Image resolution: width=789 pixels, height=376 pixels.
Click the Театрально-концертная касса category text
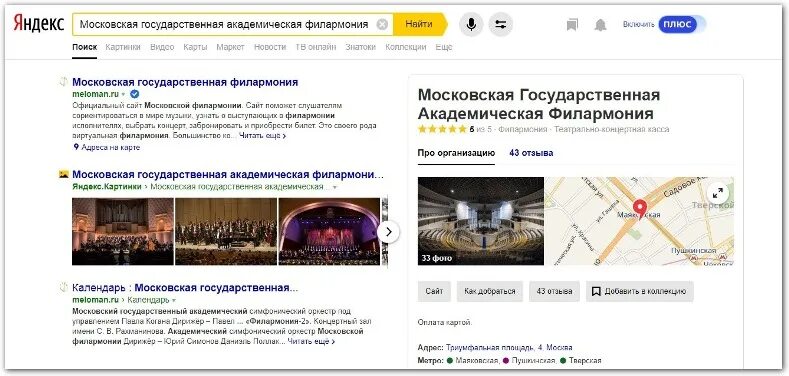click(611, 129)
